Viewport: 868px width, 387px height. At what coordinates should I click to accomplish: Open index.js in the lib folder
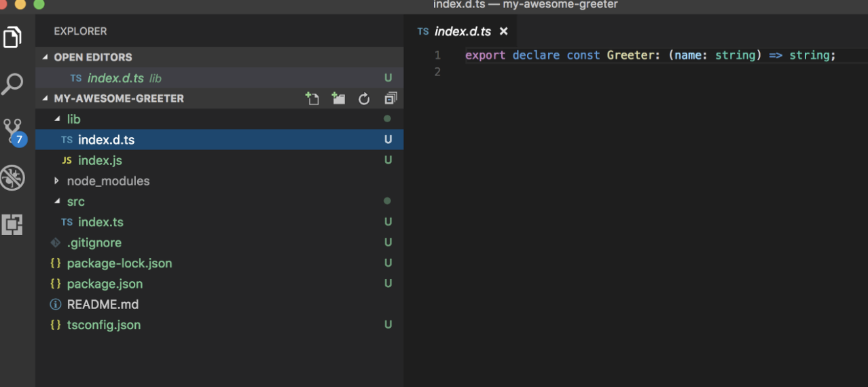100,161
